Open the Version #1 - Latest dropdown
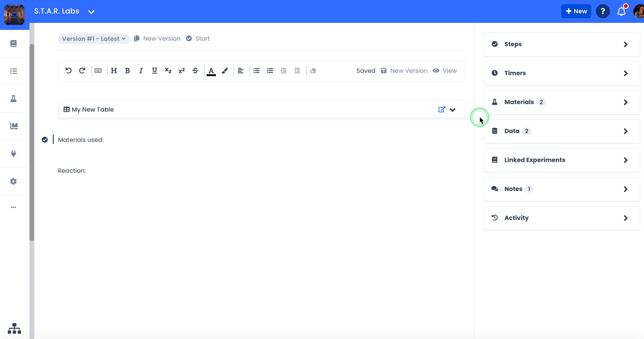Image resolution: width=644 pixels, height=339 pixels. [93, 39]
